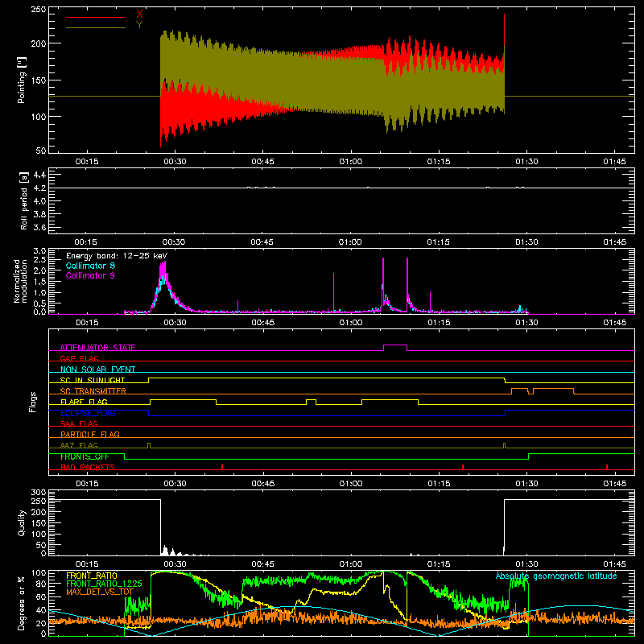Click the cyan 'Collimator 8' legend entry
Viewport: 644px width, 644px height.
(x=90, y=266)
